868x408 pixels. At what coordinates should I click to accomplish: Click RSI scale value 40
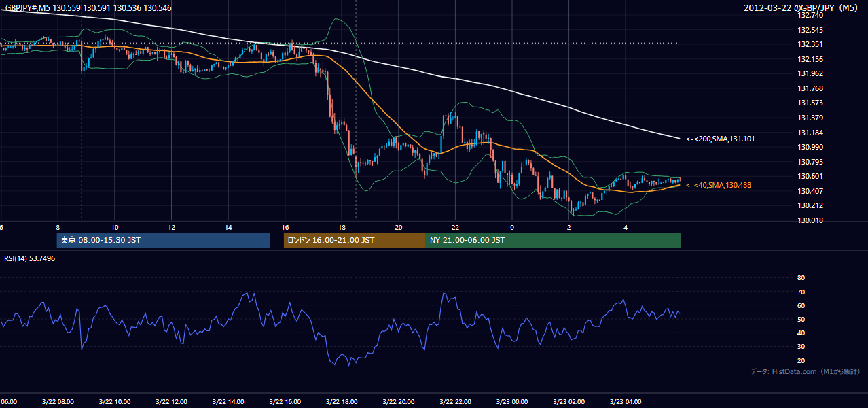point(801,333)
